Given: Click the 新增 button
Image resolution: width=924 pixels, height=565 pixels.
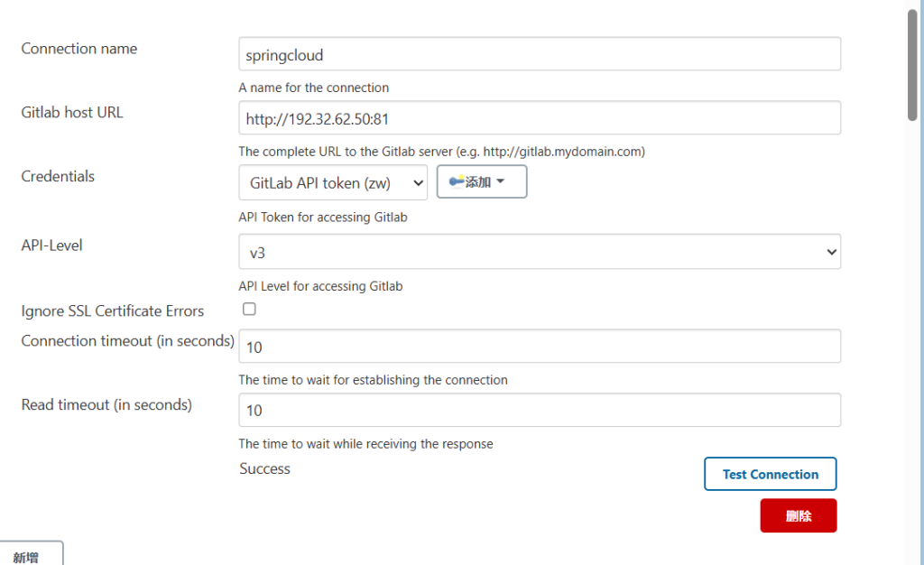Looking at the screenshot, I should 27,557.
